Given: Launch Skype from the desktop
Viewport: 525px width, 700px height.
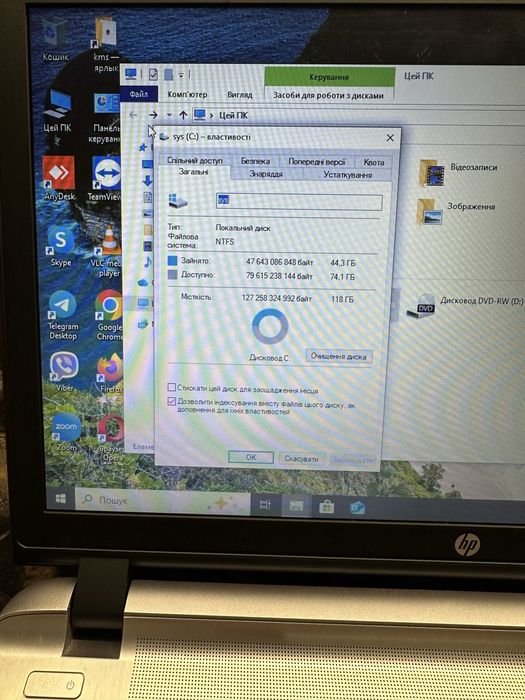Looking at the screenshot, I should click(61, 246).
